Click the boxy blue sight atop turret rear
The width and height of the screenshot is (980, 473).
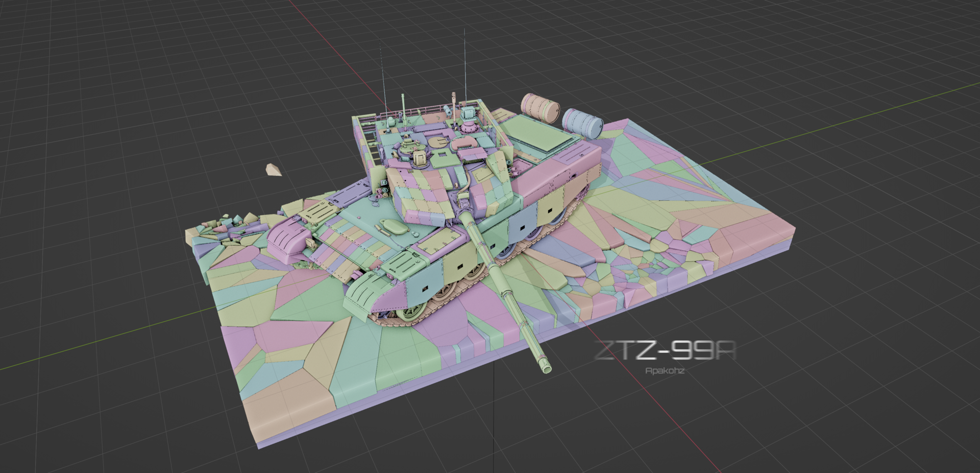pyautogui.click(x=468, y=113)
